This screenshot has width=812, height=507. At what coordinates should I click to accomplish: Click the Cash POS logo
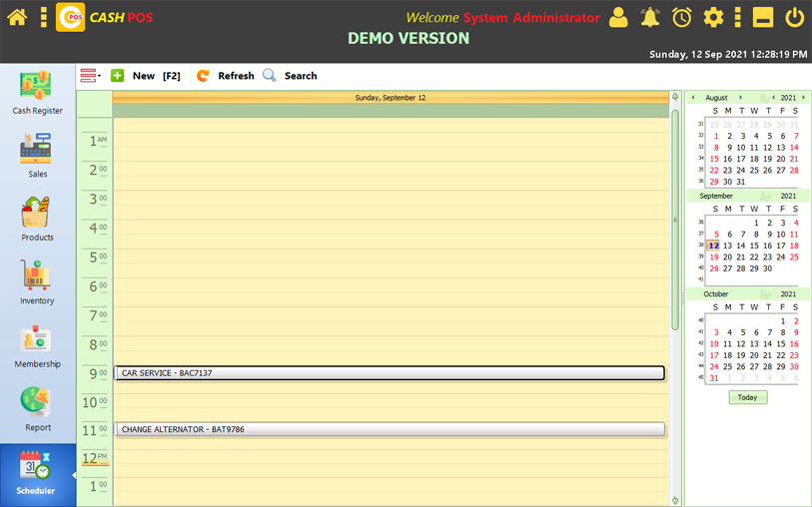pyautogui.click(x=71, y=17)
